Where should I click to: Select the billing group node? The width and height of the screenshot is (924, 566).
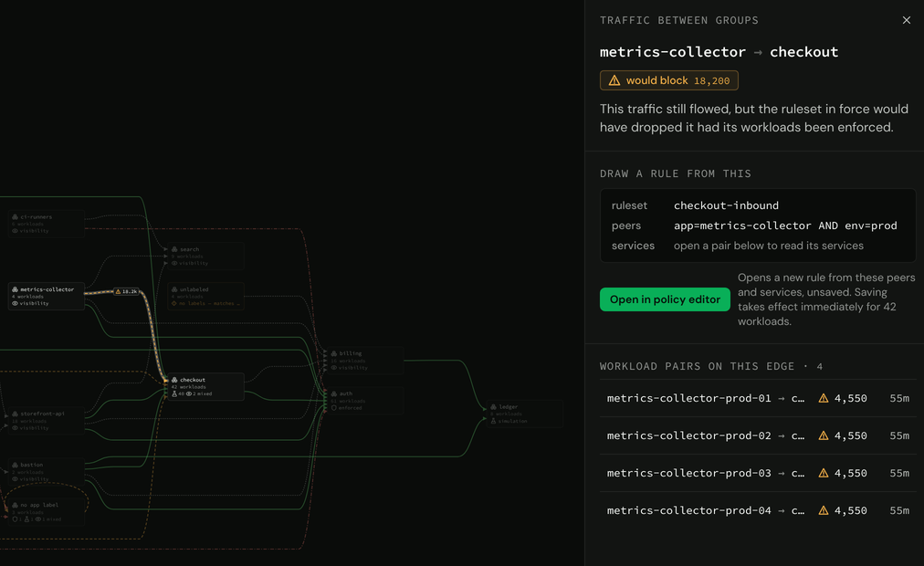[x=365, y=360]
